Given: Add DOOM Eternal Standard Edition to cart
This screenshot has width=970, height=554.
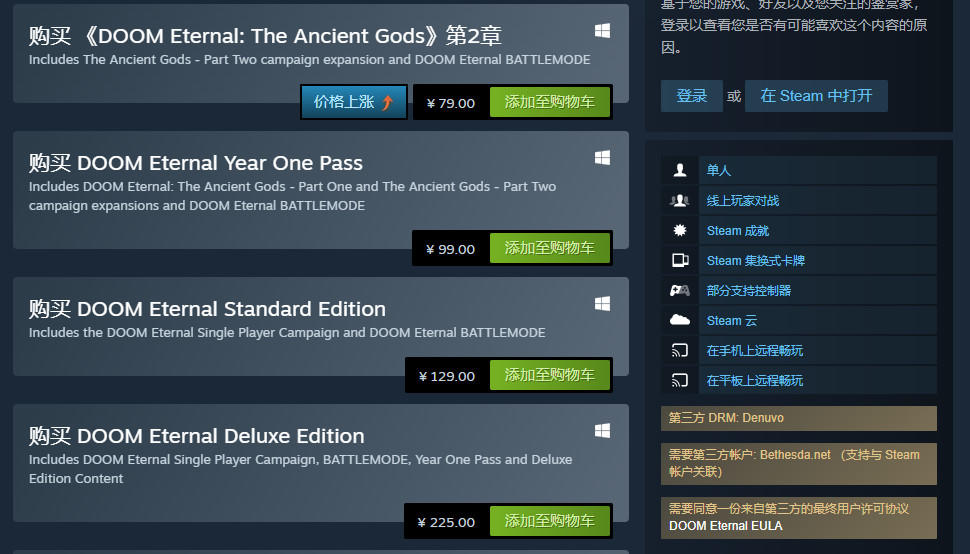Looking at the screenshot, I should click(549, 375).
